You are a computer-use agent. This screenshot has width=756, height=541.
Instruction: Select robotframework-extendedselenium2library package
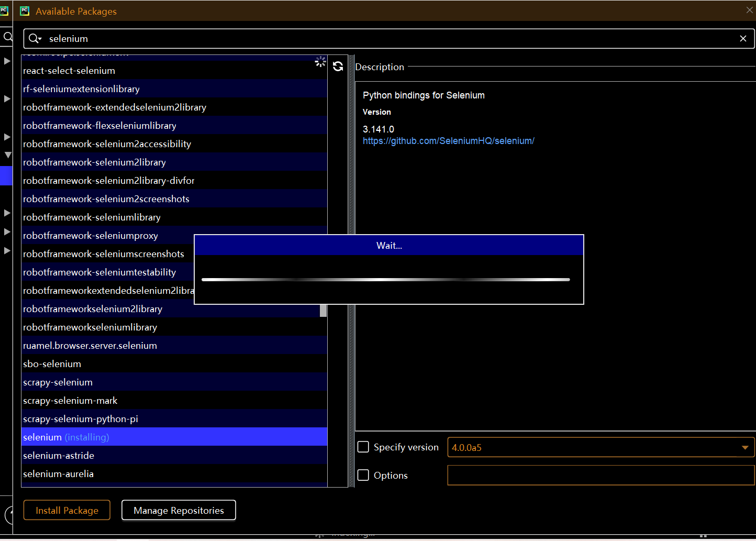[x=174, y=107]
